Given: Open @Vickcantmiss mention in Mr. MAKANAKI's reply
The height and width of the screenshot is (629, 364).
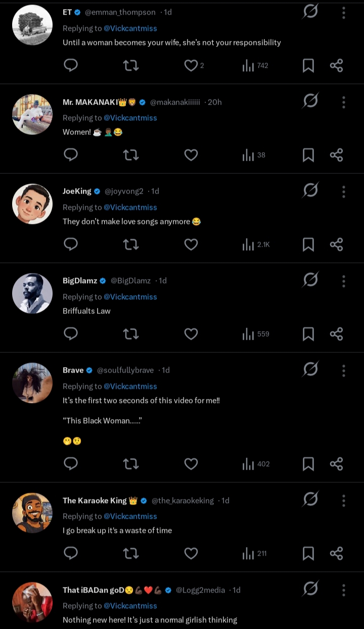Looking at the screenshot, I should [x=130, y=118].
